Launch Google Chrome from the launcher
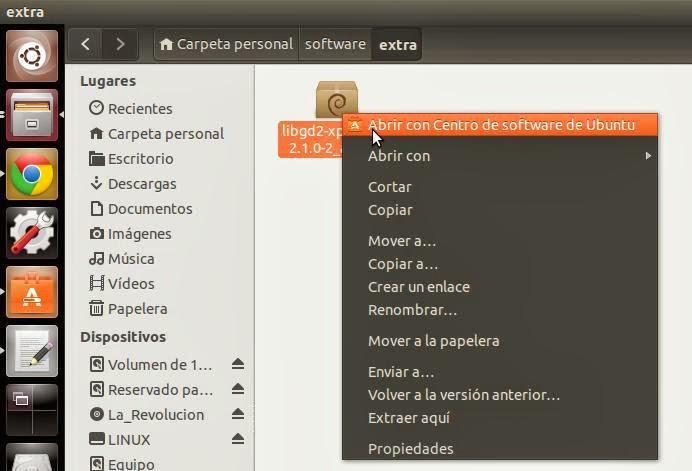 point(32,174)
